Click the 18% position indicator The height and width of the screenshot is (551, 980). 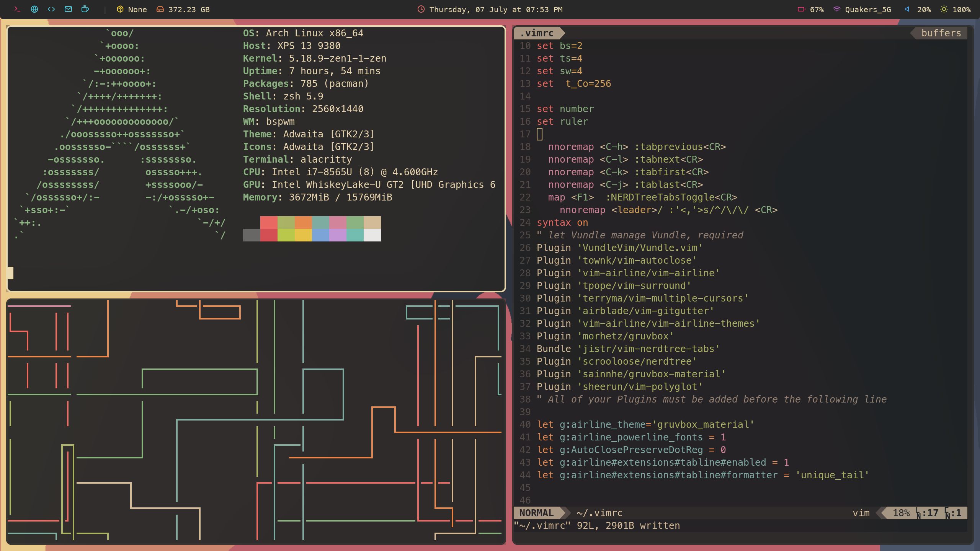coord(901,513)
